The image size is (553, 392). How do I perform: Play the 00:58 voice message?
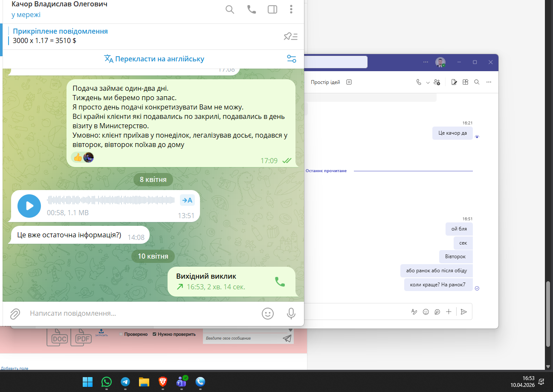coord(29,206)
